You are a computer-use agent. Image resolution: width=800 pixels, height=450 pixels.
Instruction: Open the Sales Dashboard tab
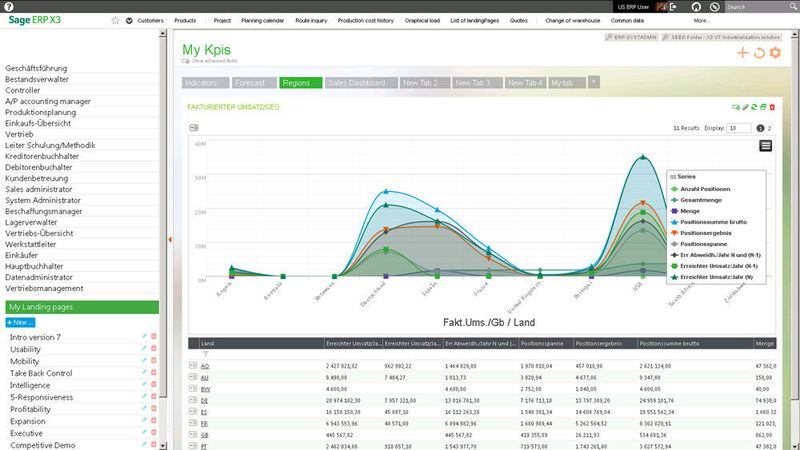coord(361,83)
